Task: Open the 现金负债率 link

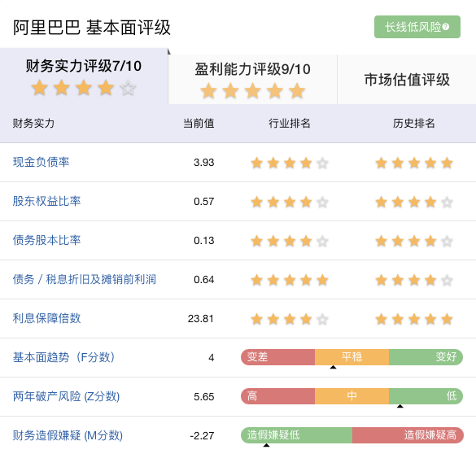Action: (41, 162)
